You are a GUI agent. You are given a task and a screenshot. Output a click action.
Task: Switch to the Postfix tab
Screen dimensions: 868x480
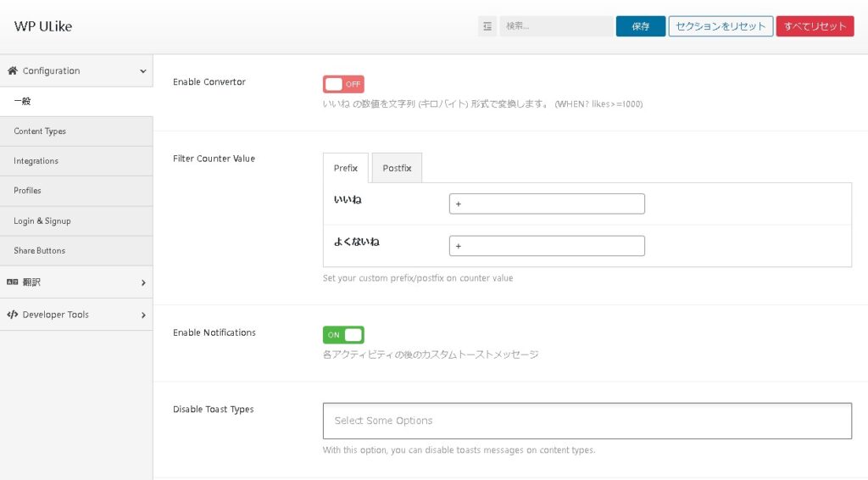397,168
